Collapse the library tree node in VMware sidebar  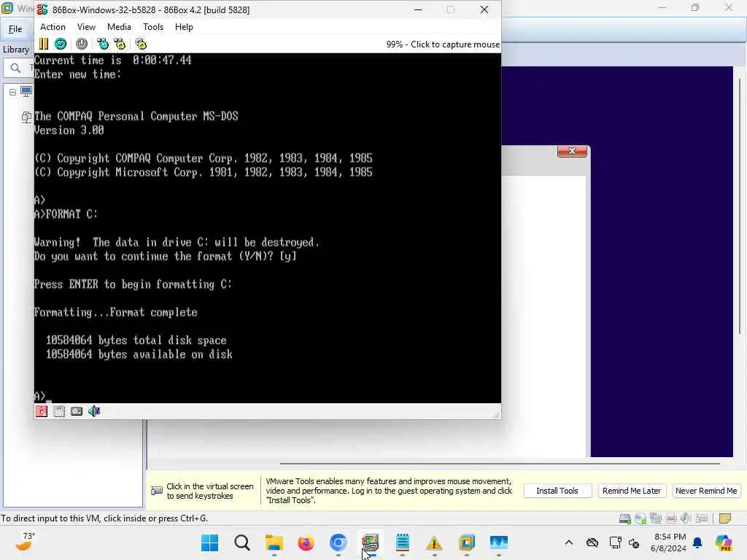13,92
